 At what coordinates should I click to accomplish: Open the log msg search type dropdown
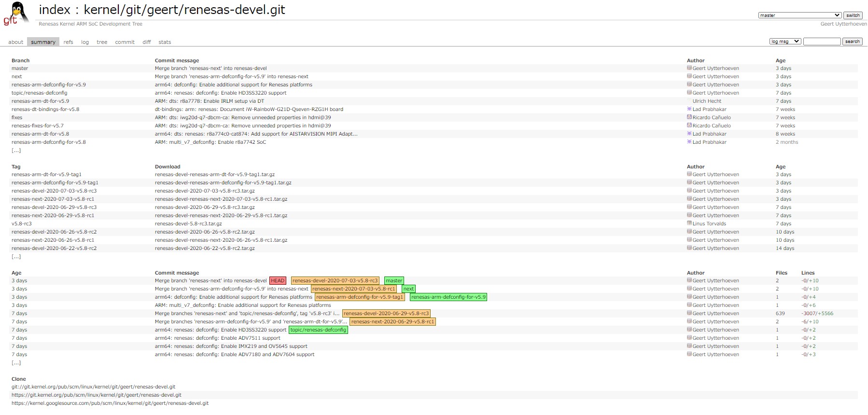[x=785, y=41]
